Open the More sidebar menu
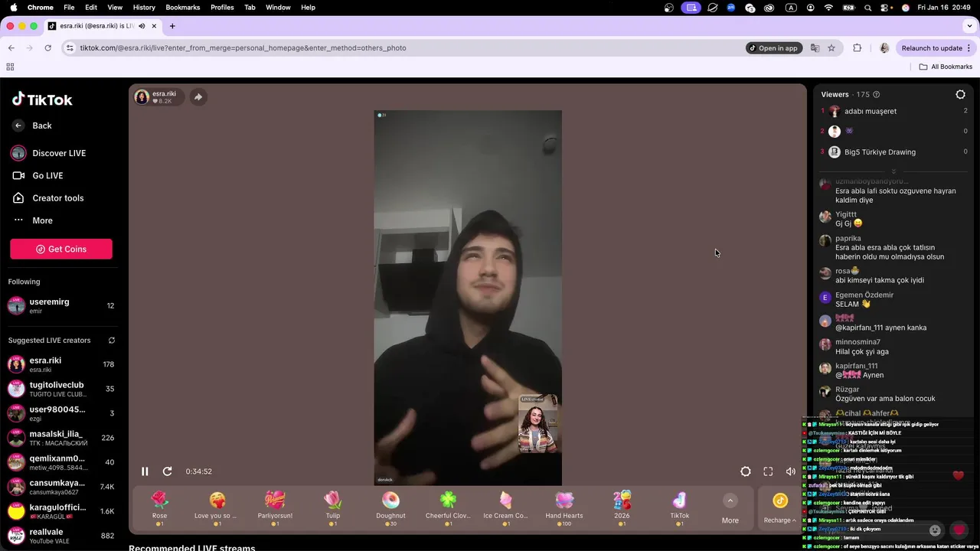 pos(33,220)
